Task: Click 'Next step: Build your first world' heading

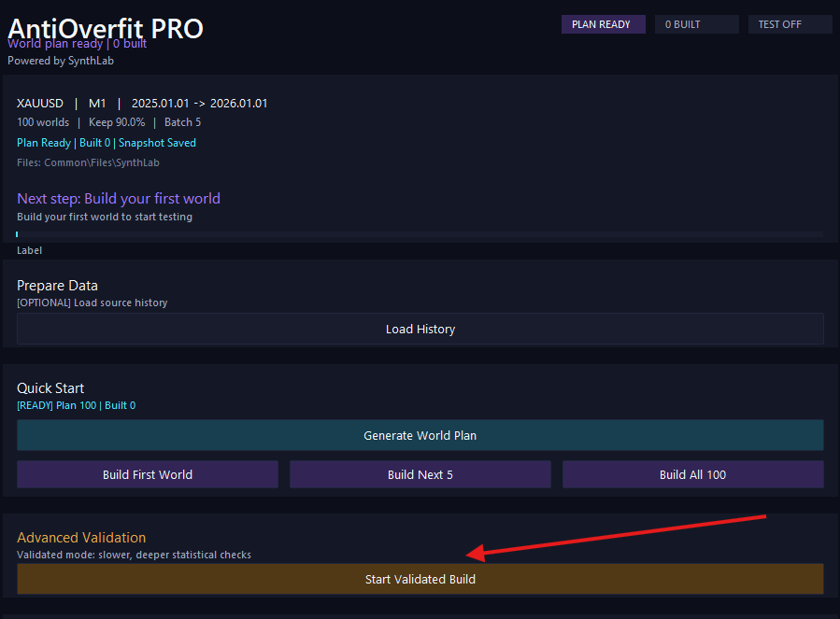Action: [119, 199]
